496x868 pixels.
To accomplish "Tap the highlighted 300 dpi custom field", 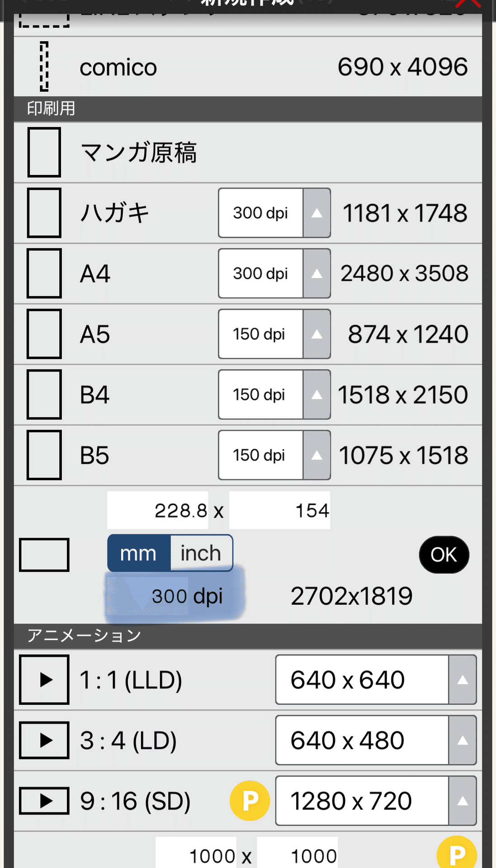I will (x=175, y=596).
